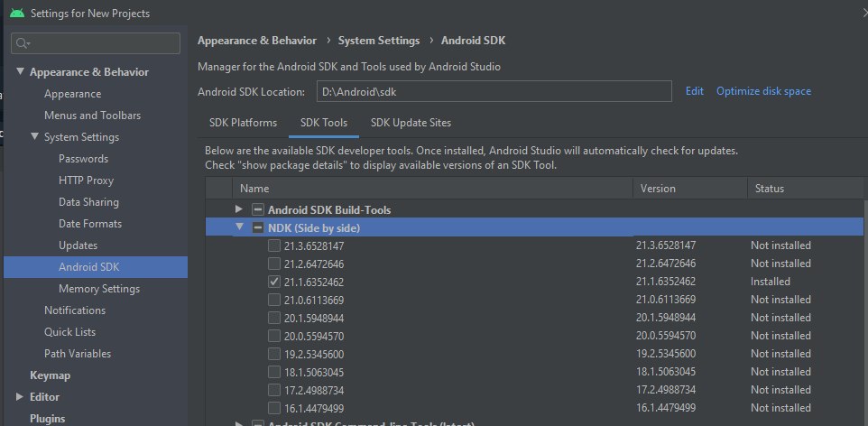Switch to the SDK Platforms tab
This screenshot has height=426, width=868.
[x=243, y=123]
